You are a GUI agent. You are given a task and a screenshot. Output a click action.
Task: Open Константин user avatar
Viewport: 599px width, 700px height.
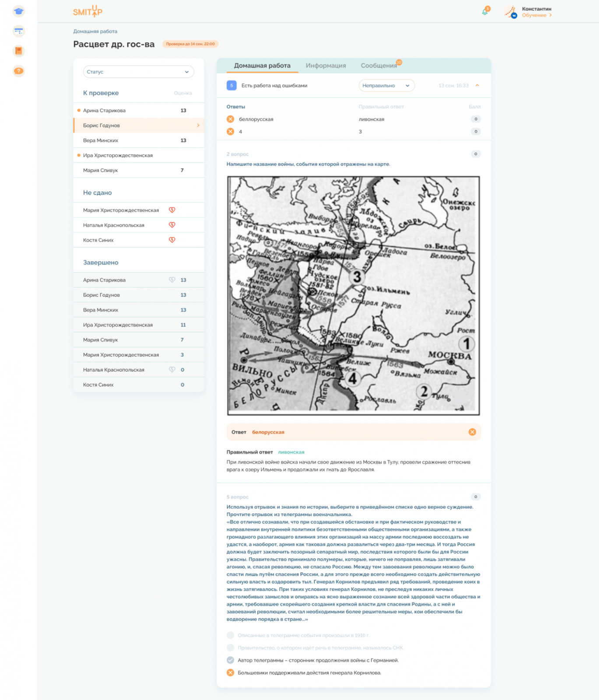pos(510,12)
